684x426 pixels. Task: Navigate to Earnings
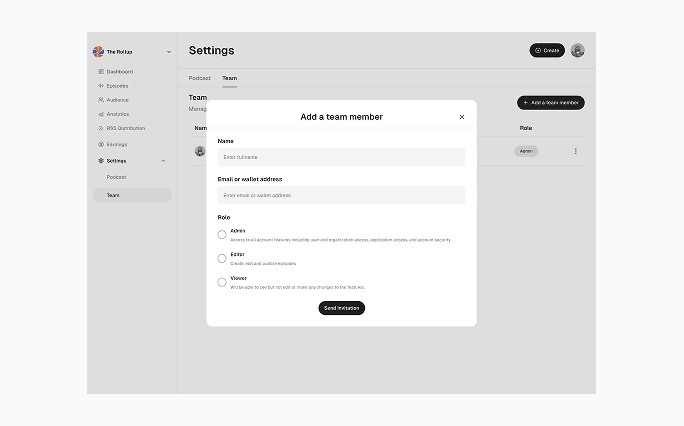tap(116, 144)
